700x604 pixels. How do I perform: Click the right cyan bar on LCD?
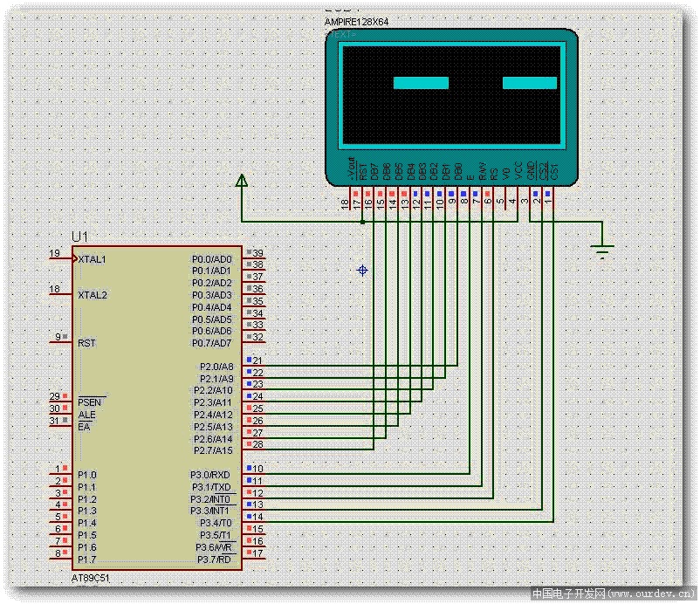tap(529, 83)
